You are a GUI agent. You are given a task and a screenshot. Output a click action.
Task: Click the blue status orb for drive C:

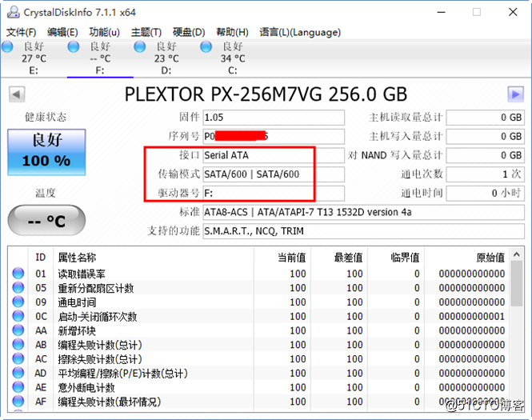pyautogui.click(x=206, y=46)
